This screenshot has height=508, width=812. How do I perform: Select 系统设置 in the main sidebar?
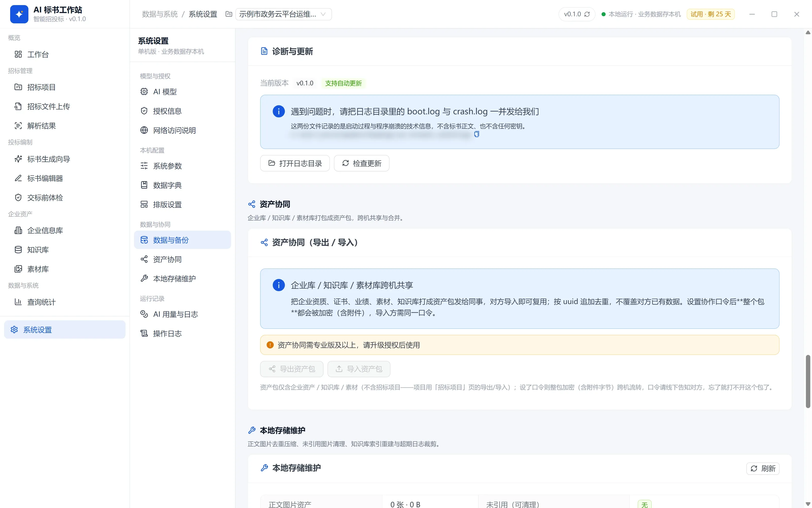click(x=65, y=330)
